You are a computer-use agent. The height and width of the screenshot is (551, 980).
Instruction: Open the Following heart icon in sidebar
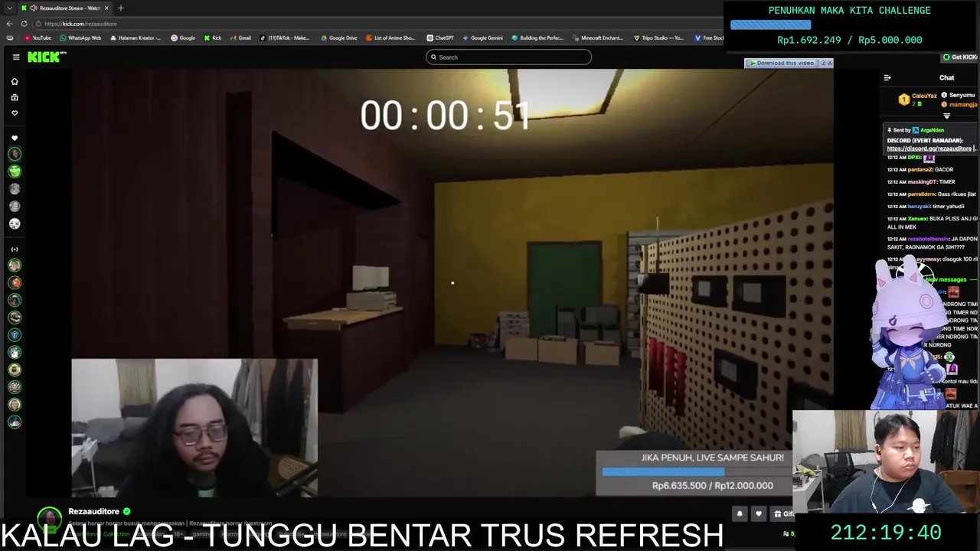coord(14,113)
